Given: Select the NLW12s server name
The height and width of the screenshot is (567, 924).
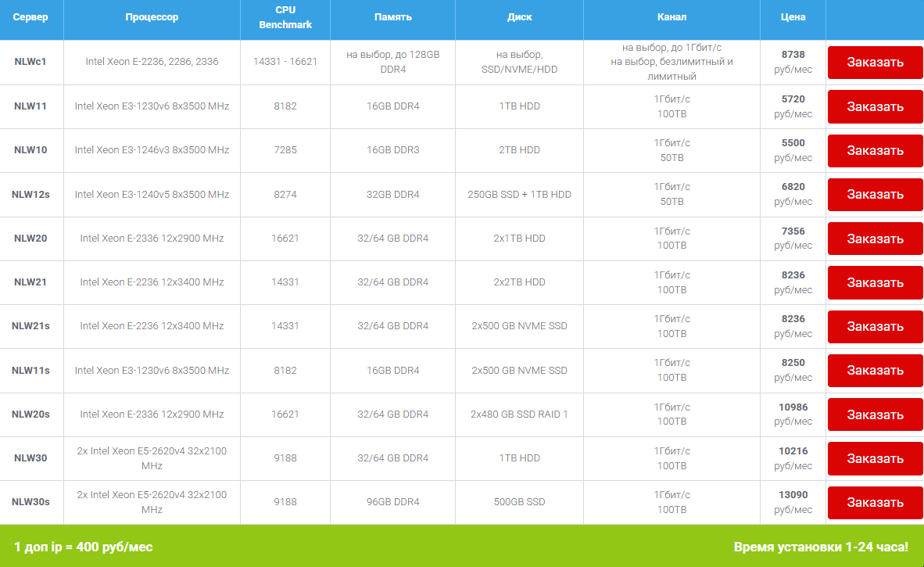Looking at the screenshot, I should (x=30, y=195).
